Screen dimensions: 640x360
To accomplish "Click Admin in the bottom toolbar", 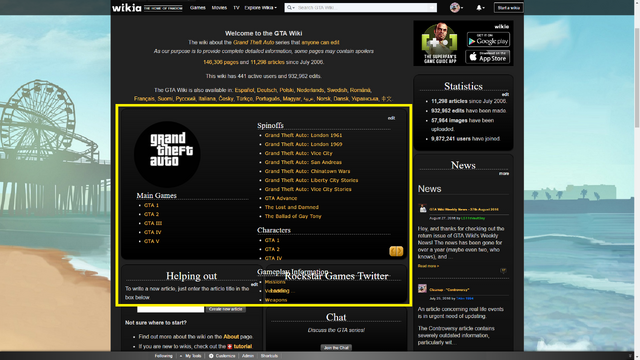I will (248, 356).
